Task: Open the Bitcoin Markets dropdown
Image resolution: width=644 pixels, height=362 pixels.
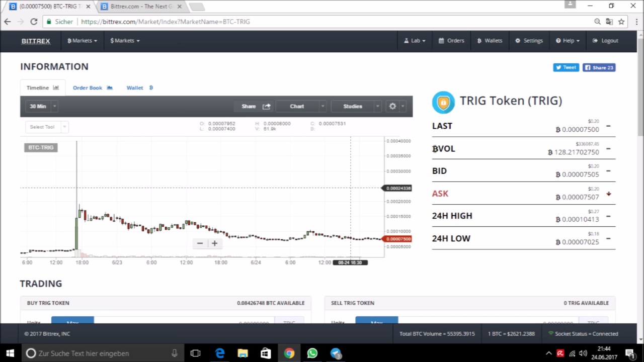Action: [82, 41]
